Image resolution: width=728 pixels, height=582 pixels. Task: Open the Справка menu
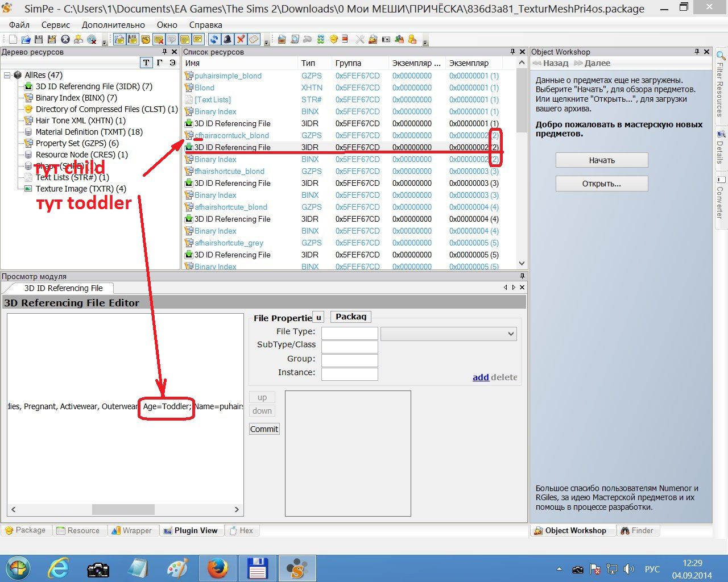pyautogui.click(x=205, y=25)
